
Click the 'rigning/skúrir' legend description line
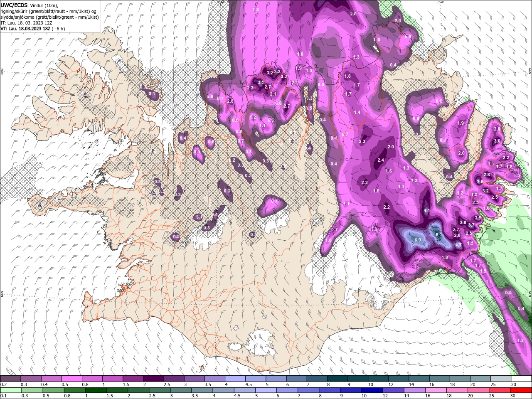tap(49, 11)
